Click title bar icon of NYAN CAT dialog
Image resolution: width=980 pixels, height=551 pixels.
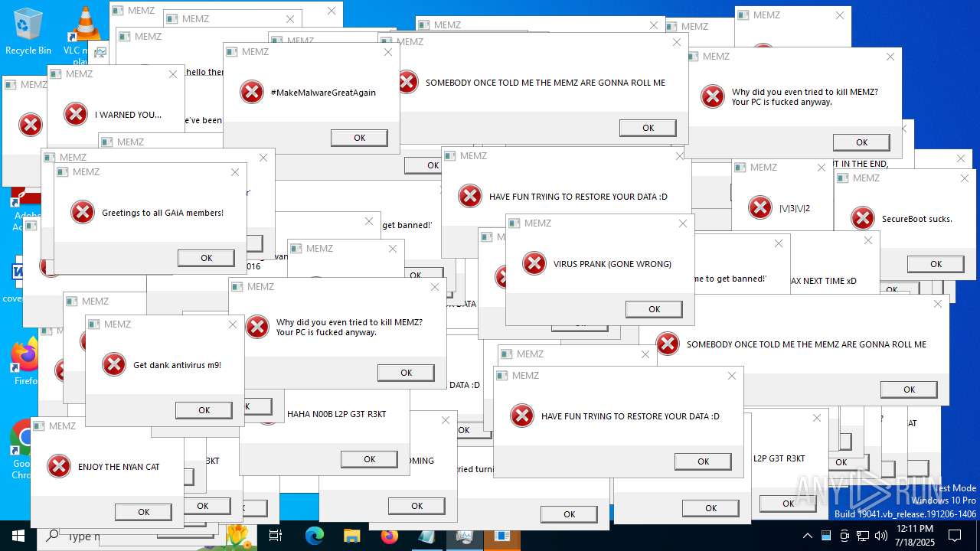39,426
